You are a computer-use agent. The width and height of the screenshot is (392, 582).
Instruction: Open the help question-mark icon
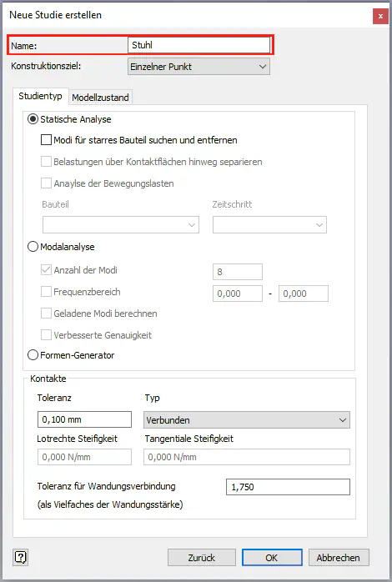pyautogui.click(x=20, y=557)
